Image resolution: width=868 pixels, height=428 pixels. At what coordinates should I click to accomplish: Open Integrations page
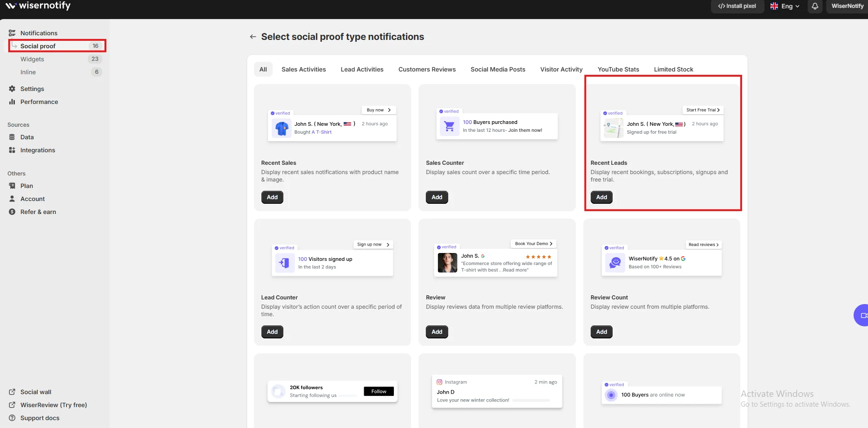pyautogui.click(x=38, y=150)
